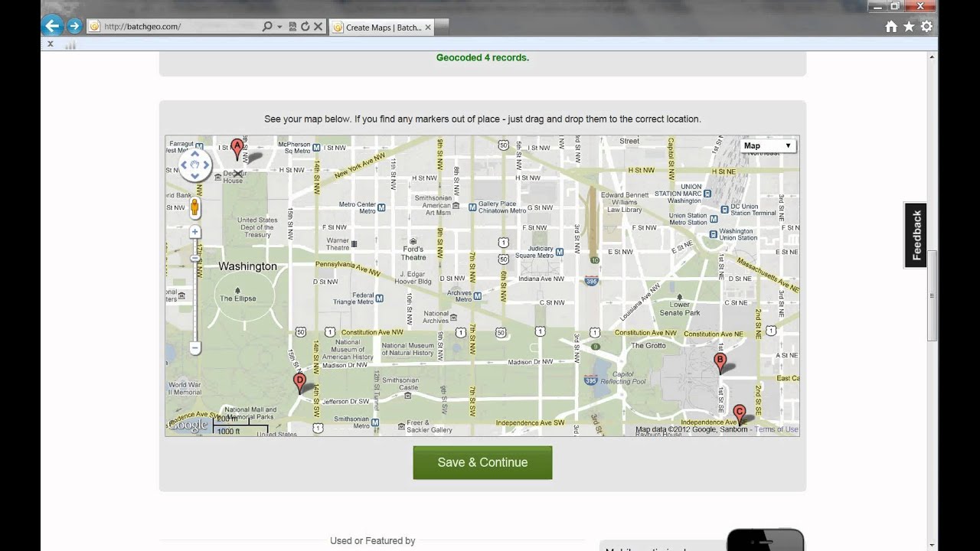Click the 'Capitol Reflecting Pool' label
980x551 pixels.
pyautogui.click(x=624, y=377)
